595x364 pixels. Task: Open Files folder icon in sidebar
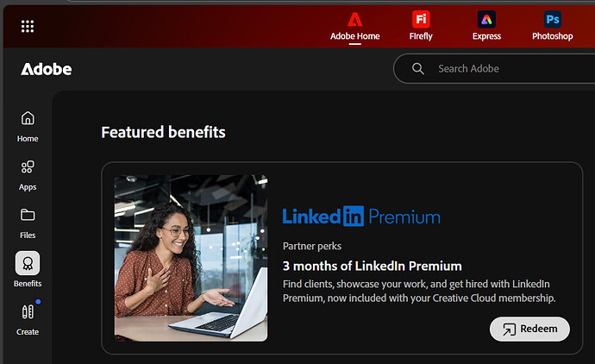point(28,216)
